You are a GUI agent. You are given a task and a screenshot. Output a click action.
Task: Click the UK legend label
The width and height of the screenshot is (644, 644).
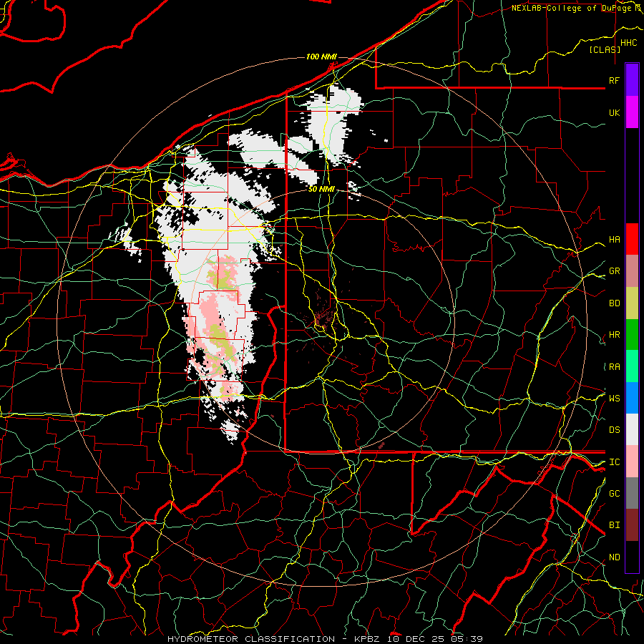(614, 112)
